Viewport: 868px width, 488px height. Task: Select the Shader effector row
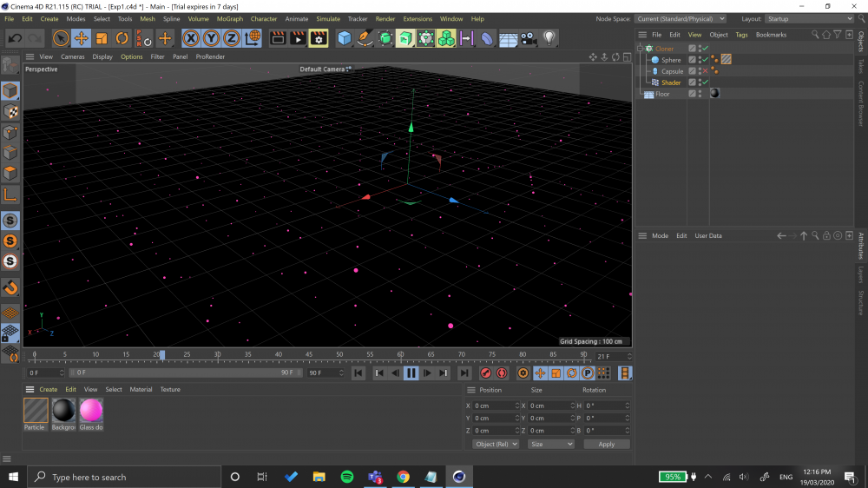(745, 82)
